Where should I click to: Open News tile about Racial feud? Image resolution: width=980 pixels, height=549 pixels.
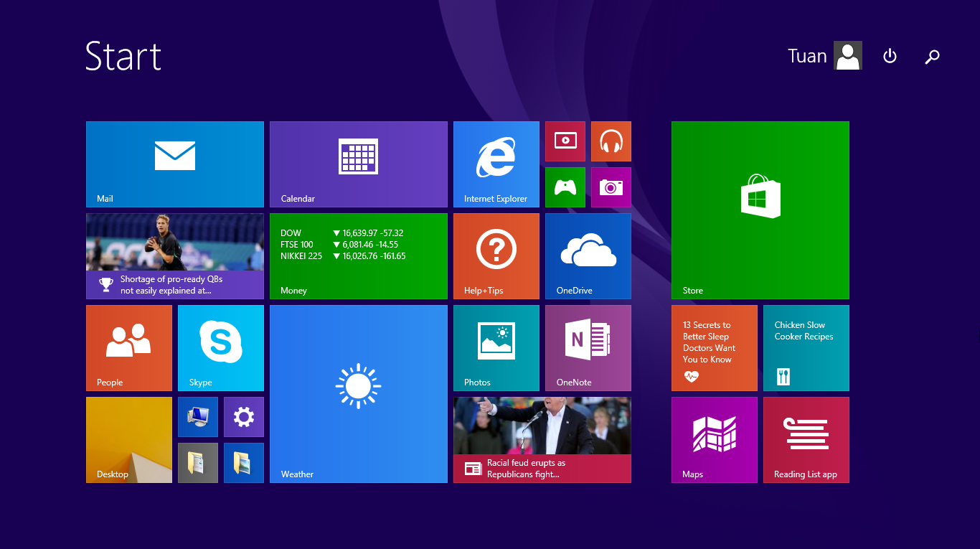point(542,440)
